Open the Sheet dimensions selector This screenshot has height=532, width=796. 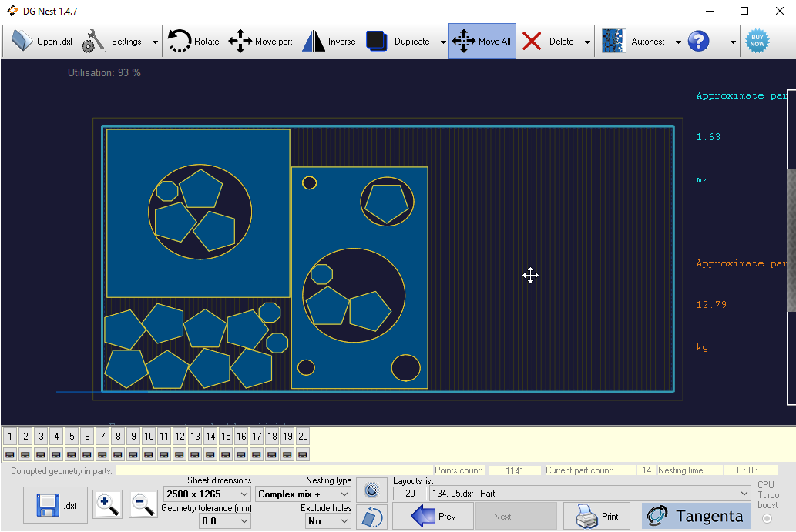click(206, 494)
